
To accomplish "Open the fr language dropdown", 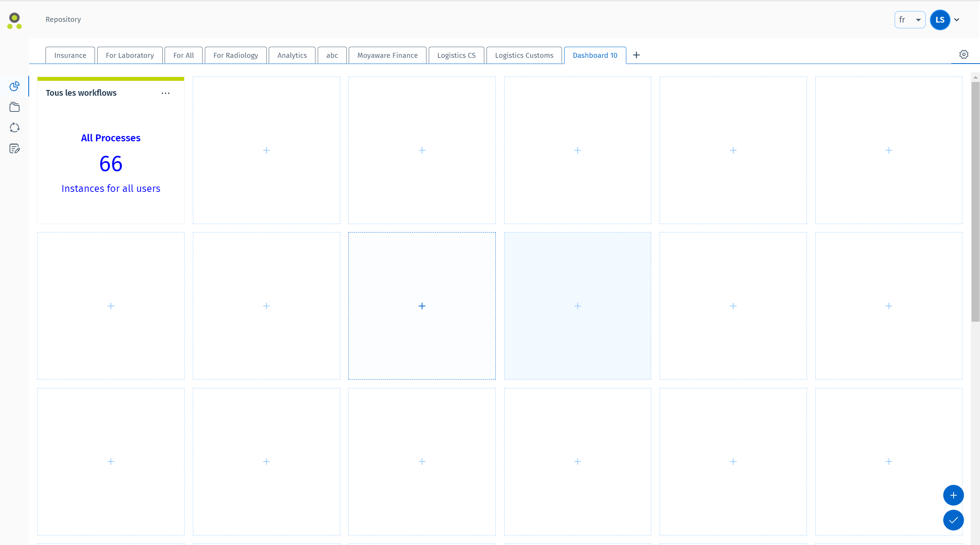I will tap(910, 20).
